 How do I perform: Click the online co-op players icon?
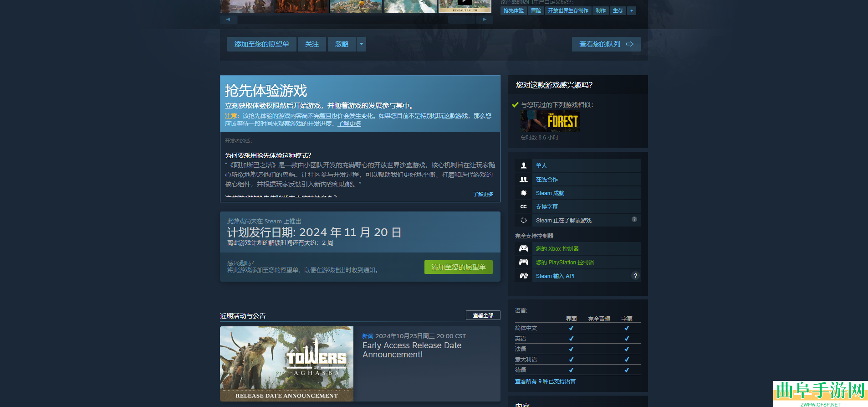coord(524,180)
